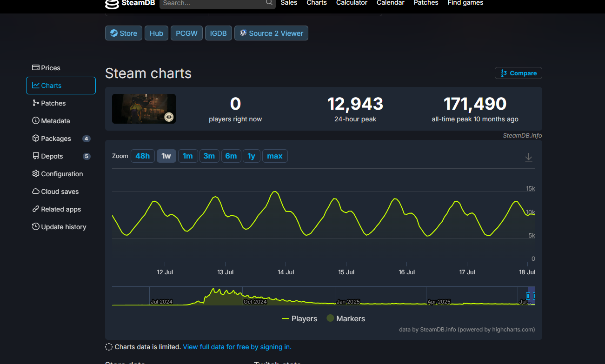
Task: Click the Charts line-graph icon
Action: 35,86
